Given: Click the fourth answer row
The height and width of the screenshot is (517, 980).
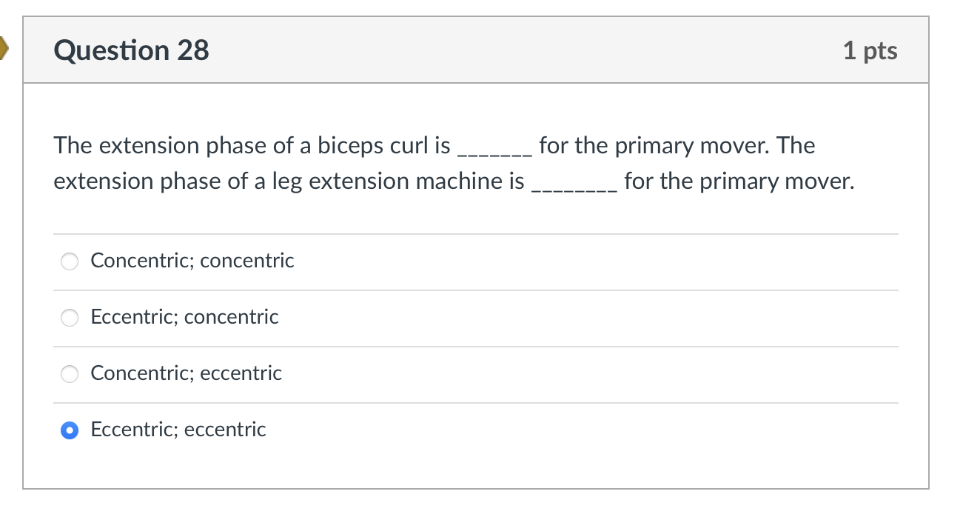Looking at the screenshot, I should point(296,430).
